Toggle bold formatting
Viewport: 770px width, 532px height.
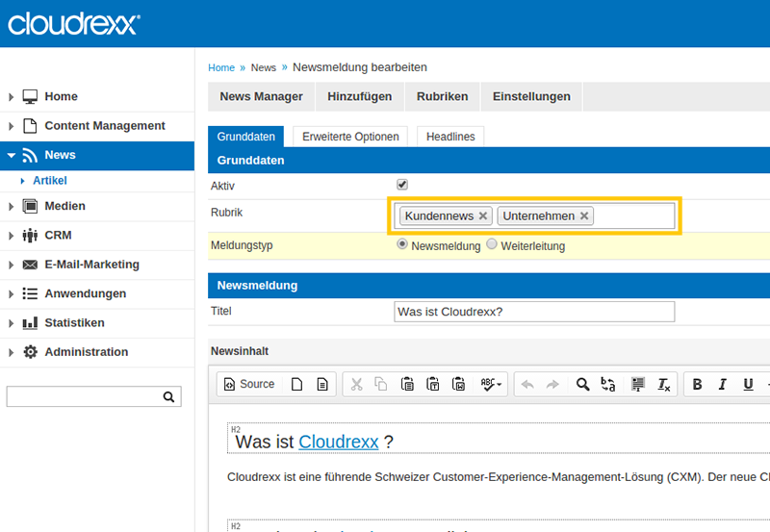pos(697,384)
